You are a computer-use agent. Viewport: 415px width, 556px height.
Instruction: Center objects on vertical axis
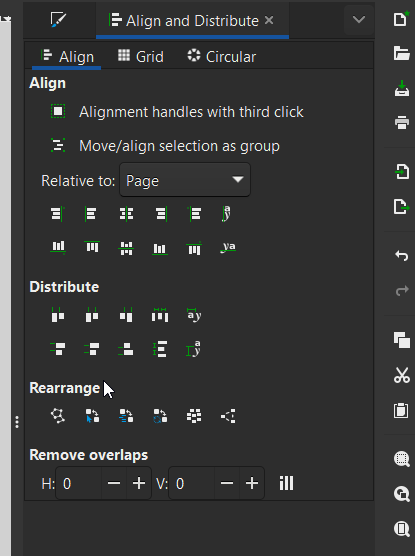pyautogui.click(x=126, y=214)
